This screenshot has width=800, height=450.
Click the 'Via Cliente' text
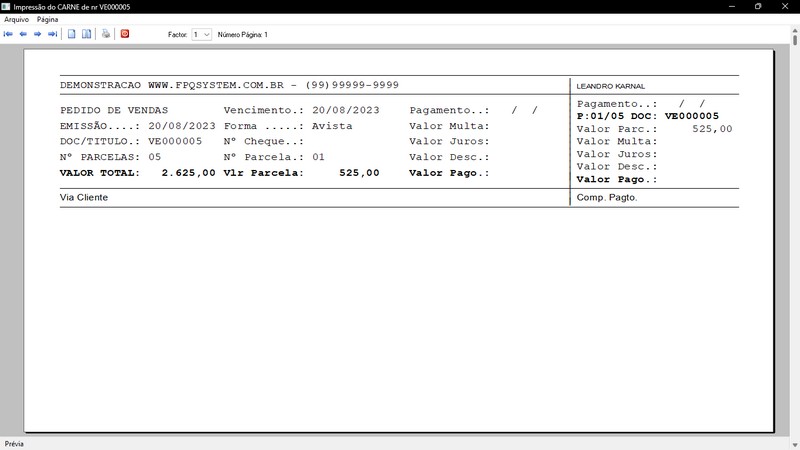click(x=84, y=197)
